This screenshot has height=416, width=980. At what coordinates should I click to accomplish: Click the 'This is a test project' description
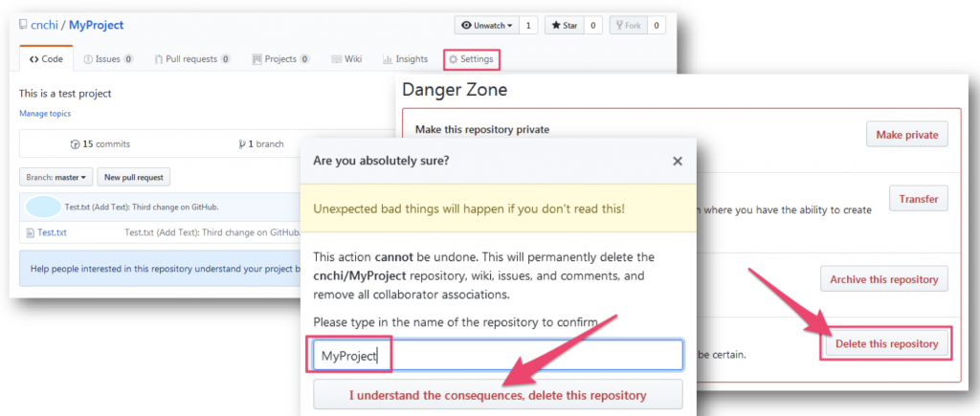point(65,94)
